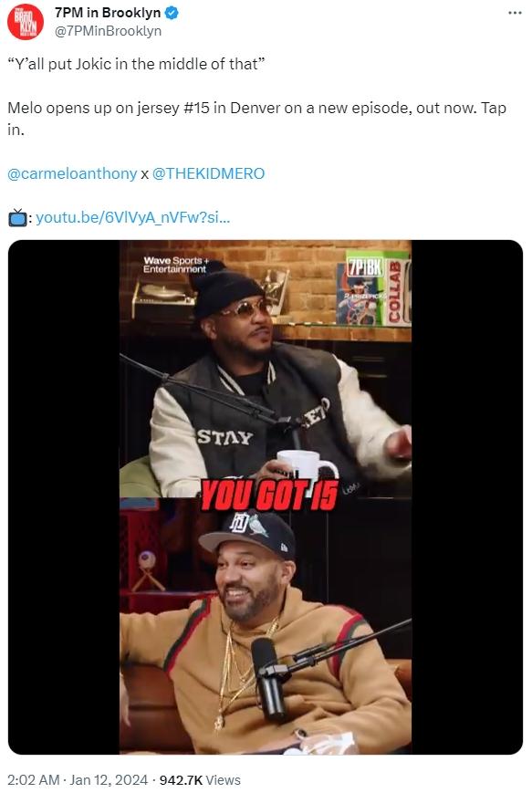The width and height of the screenshot is (532, 793).
Task: Click the Jan 12, 2024 date
Action: click(109, 779)
